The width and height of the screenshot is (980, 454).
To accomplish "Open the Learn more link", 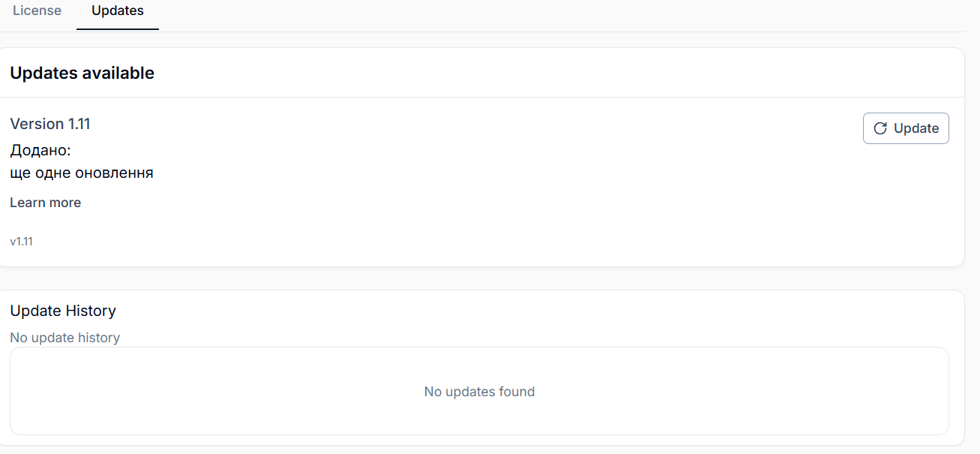I will pyautogui.click(x=45, y=203).
